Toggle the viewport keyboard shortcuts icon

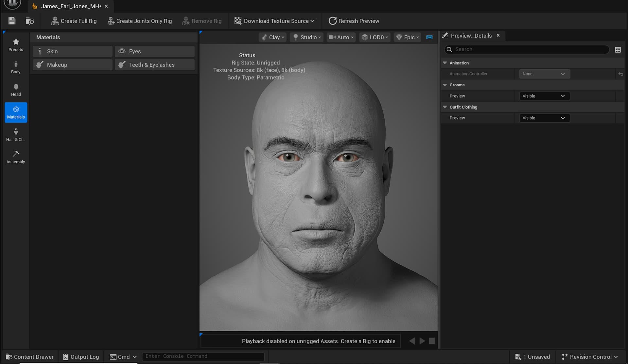429,37
